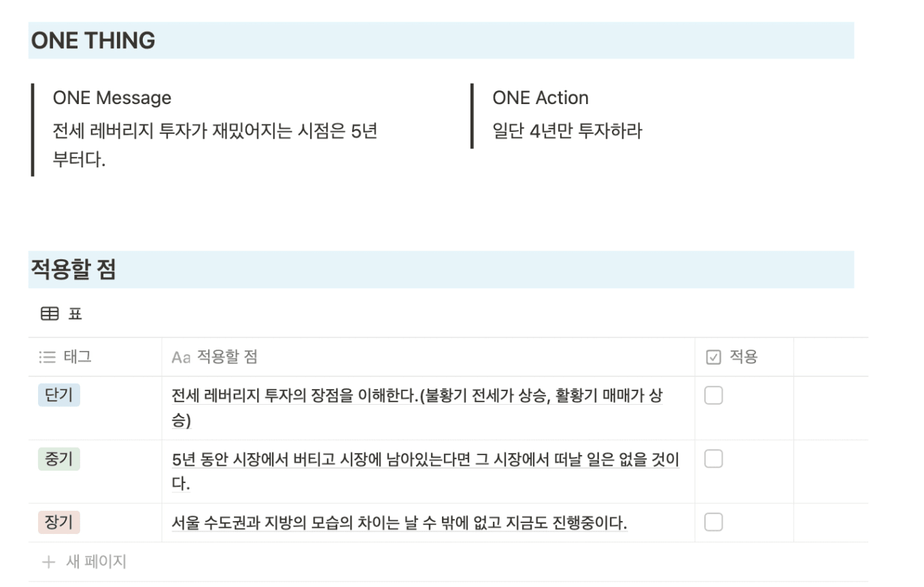The height and width of the screenshot is (587, 924).
Task: Click the Aa title icon in the column header
Action: [x=181, y=357]
